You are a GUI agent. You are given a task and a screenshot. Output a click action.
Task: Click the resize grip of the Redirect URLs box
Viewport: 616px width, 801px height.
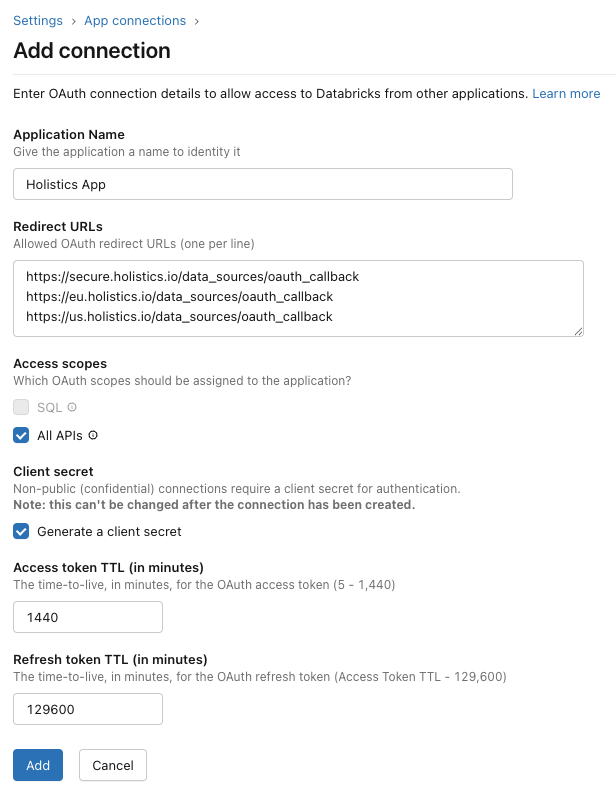point(577,331)
